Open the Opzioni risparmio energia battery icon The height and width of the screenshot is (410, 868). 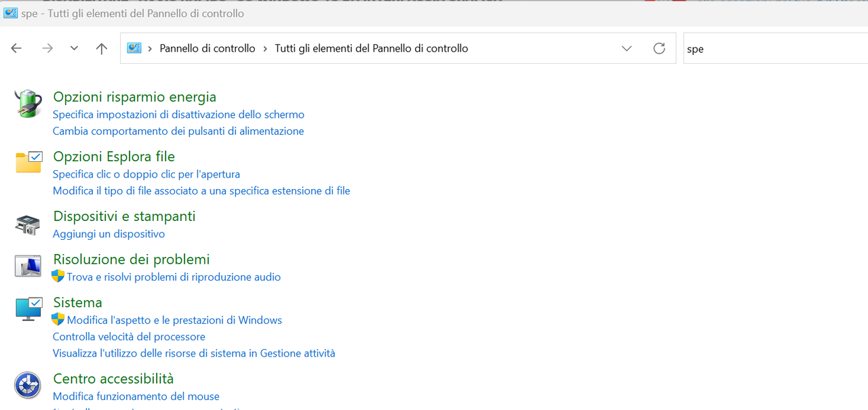[28, 103]
